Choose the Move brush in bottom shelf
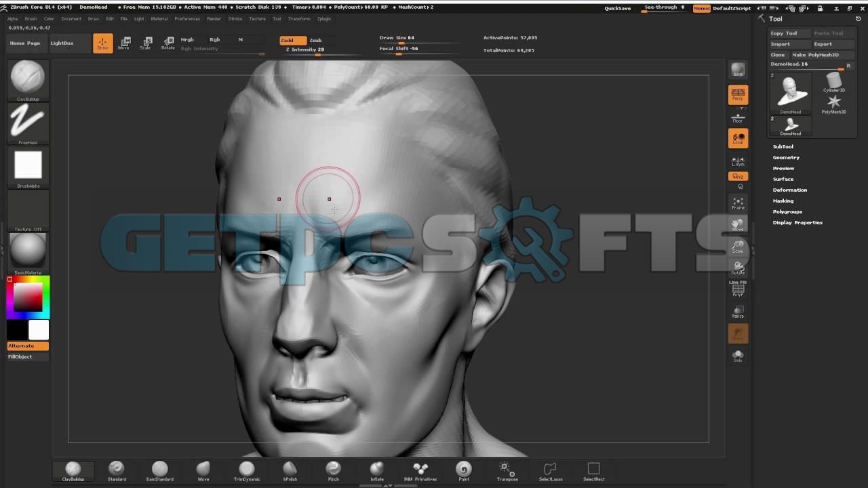The image size is (868, 488). 203,470
